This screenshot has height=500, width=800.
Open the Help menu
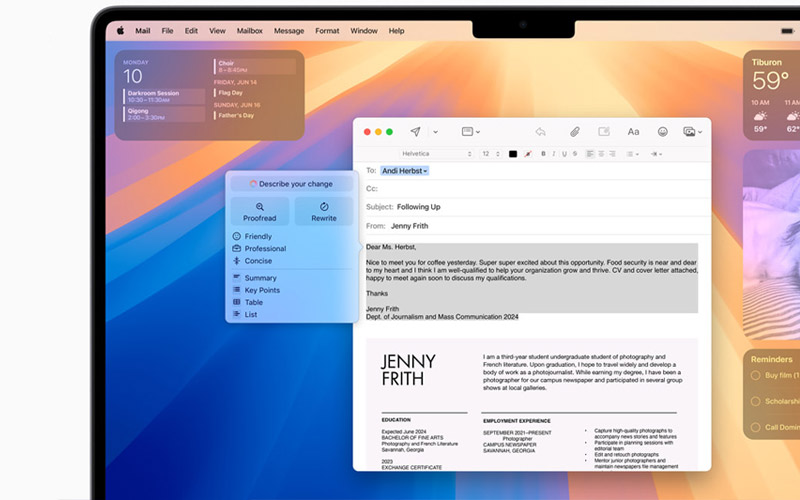[x=396, y=31]
